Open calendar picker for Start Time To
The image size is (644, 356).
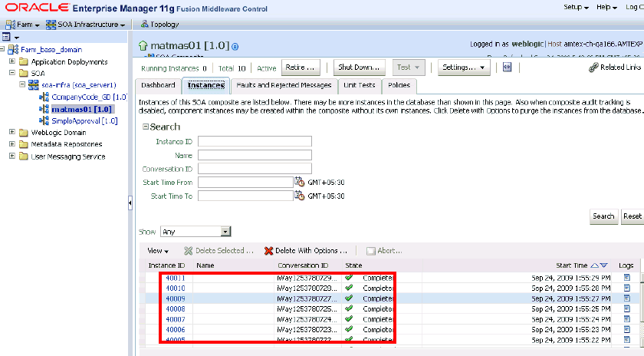(300, 196)
